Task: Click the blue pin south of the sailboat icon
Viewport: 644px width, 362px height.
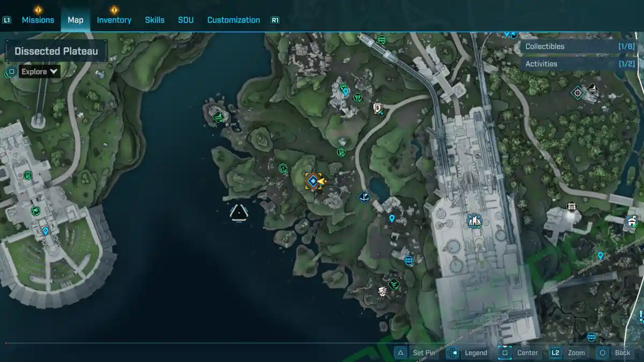Action: [392, 218]
